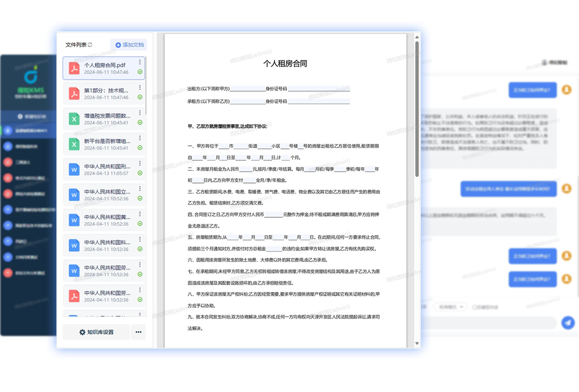
Task: Click the ellipsis button beside 知识库设置
Action: tap(139, 332)
